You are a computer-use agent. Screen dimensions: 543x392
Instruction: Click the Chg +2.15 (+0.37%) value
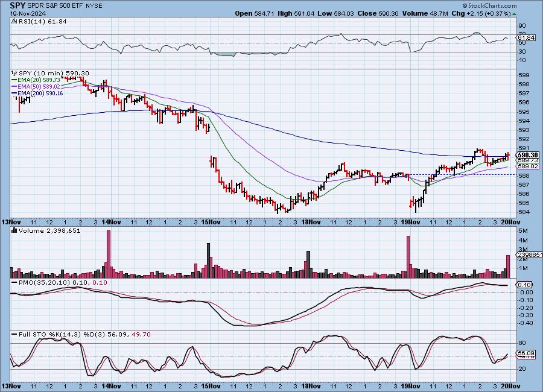click(481, 13)
